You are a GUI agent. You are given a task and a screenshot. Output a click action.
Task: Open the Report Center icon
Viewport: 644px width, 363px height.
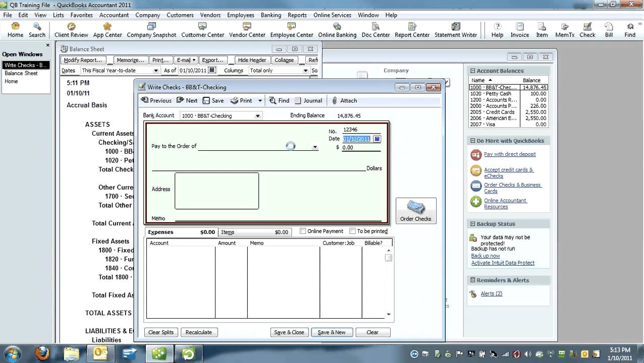pos(412,30)
